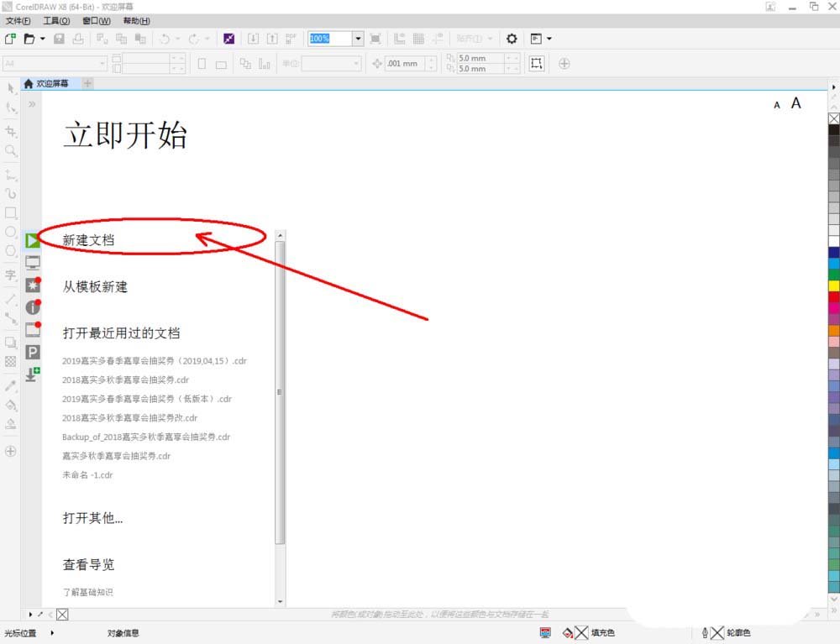Open recent file 2018嘉实多秋季嘉享会抽奖券.cdr

pyautogui.click(x=125, y=380)
